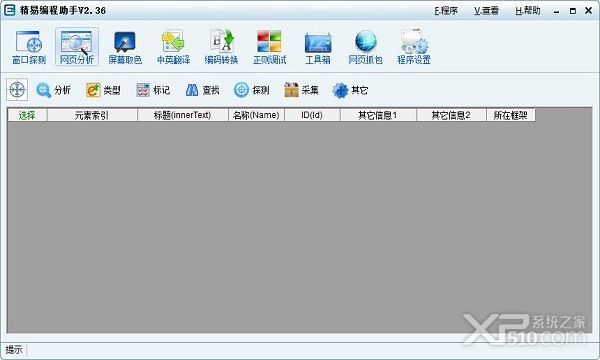Click the 探测 detect toolbar button

[251, 90]
